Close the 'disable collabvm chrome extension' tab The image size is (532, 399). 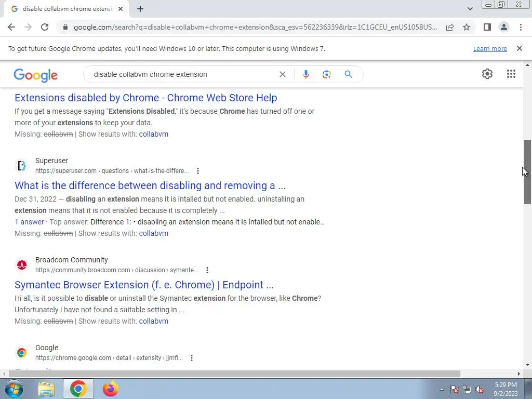point(121,9)
